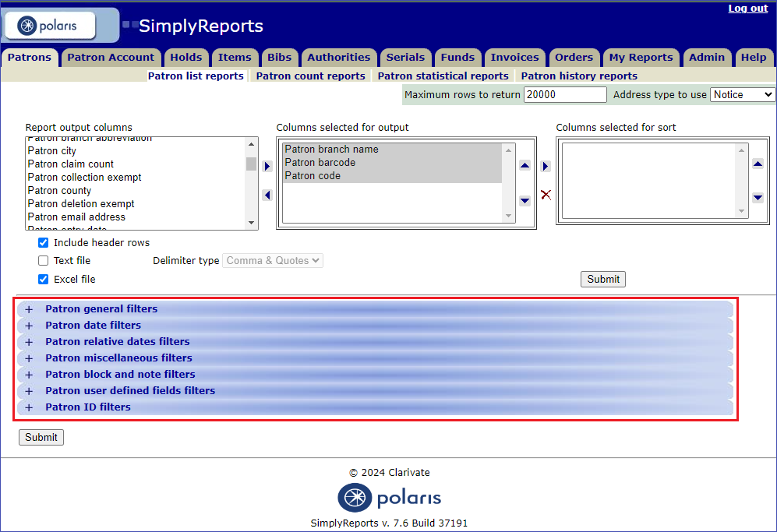Move sort column down arrow
This screenshot has width=777, height=532.
758,198
